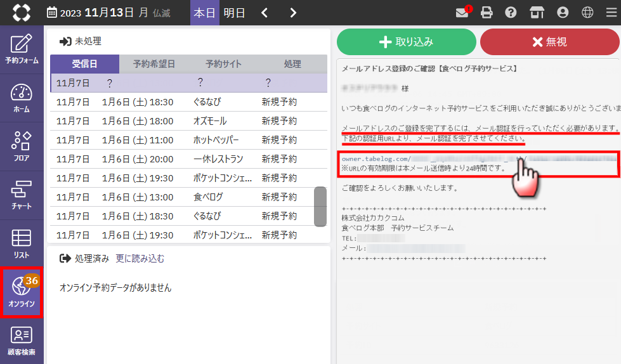Click the globe language icon
This screenshot has height=364, width=621.
pos(587,13)
